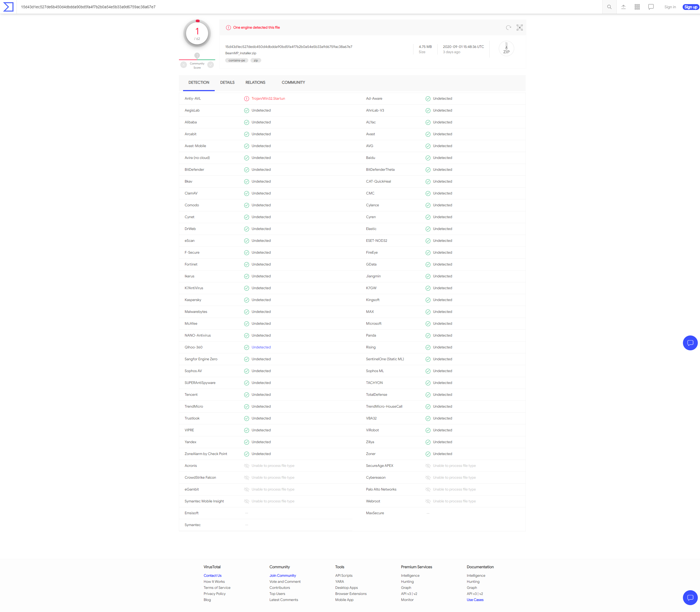Click the Ad-Aware undetected check icon

point(428,99)
